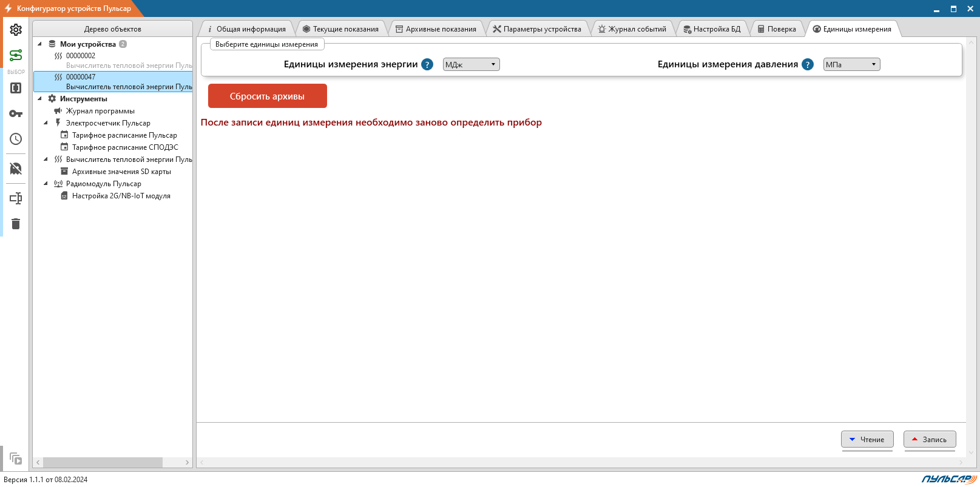Switch to the Настройка БД tab
The image size is (980, 487).
(x=712, y=29)
